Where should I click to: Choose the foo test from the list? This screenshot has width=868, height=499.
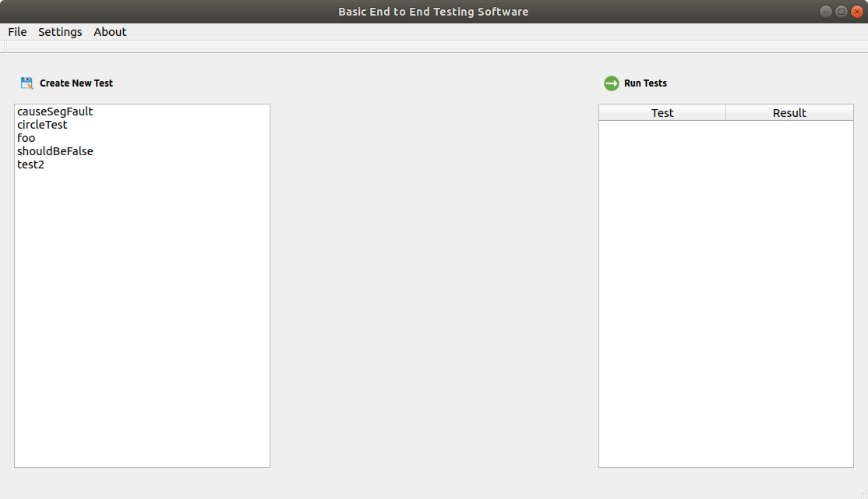tap(26, 138)
